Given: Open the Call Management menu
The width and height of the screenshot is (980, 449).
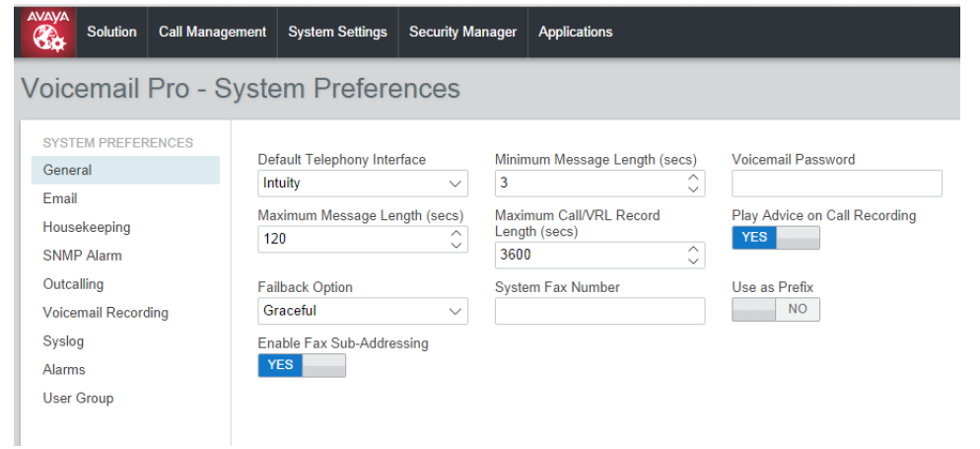Looking at the screenshot, I should (x=213, y=32).
